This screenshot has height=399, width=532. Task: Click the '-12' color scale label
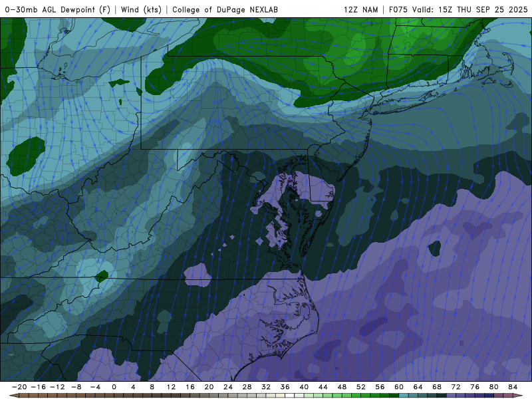coord(57,387)
